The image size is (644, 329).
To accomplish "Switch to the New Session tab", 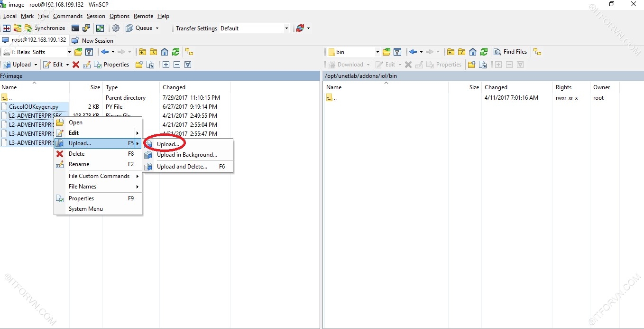I will click(97, 41).
